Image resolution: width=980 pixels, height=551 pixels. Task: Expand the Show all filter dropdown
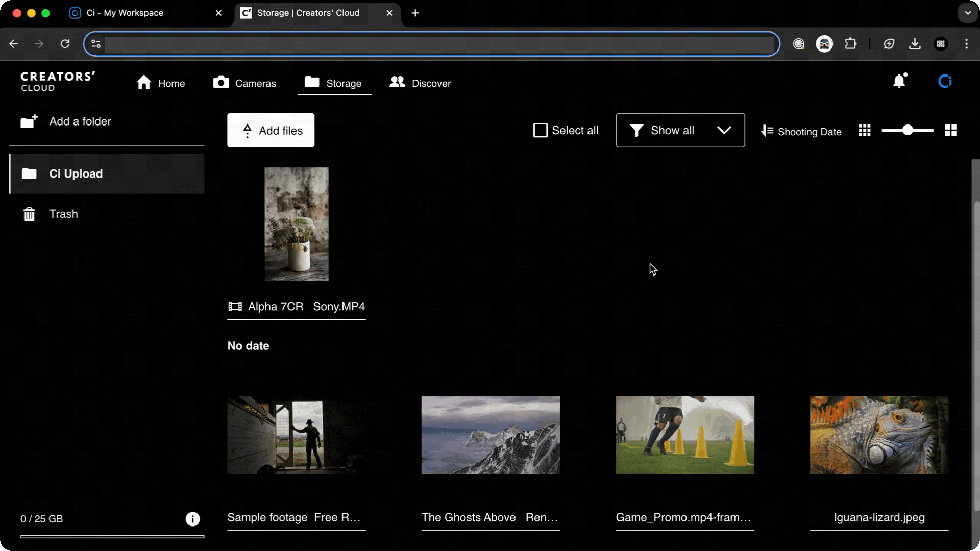680,130
